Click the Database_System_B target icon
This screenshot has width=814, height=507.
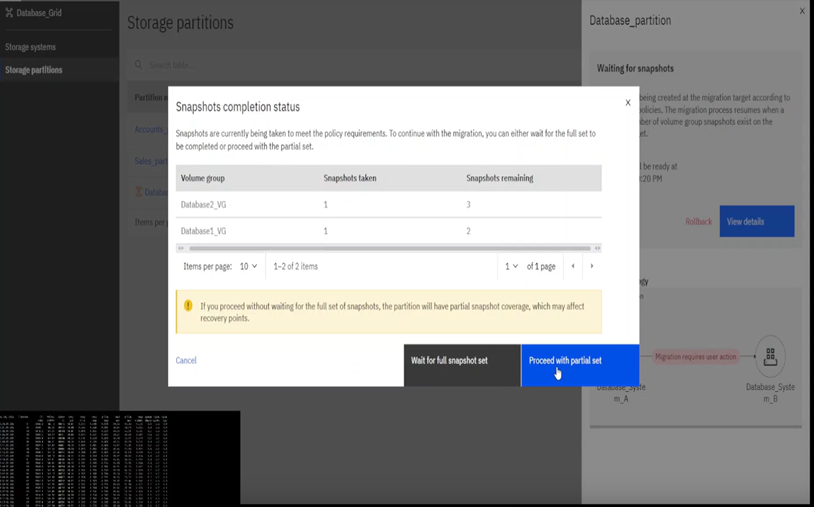pyautogui.click(x=770, y=356)
